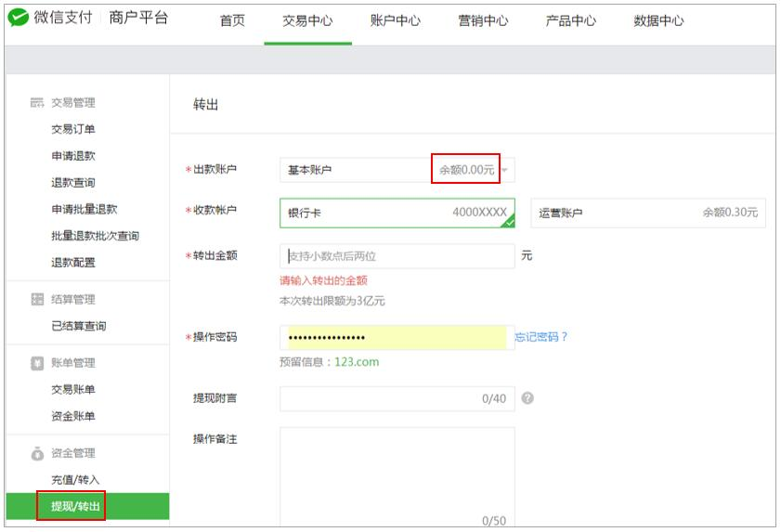Image resolution: width=781 pixels, height=532 pixels.
Task: Click the 资金管理 money bag icon
Action: pos(37,454)
